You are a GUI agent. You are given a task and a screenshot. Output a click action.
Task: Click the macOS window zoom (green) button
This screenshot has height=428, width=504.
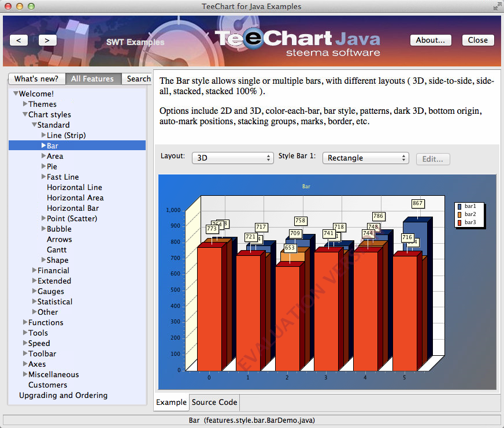click(31, 6)
